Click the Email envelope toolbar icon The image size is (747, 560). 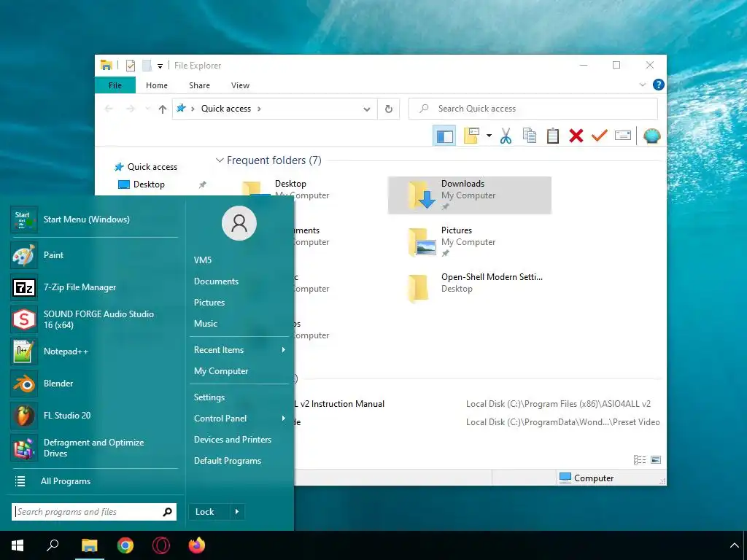(x=623, y=136)
